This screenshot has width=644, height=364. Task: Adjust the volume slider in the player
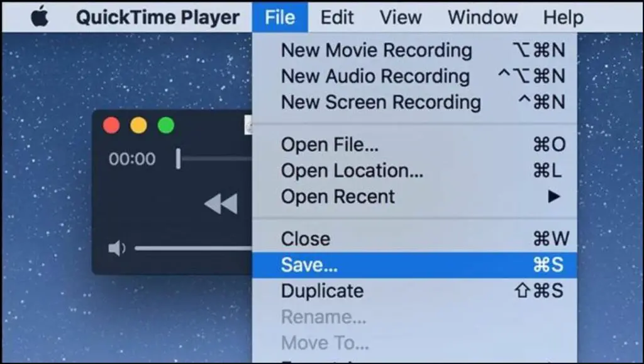pos(194,248)
